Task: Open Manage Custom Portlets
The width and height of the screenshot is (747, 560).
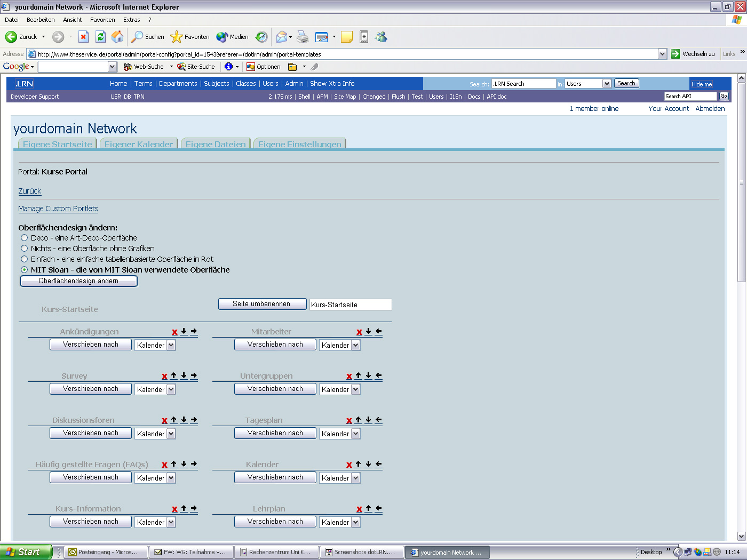Action: click(58, 209)
